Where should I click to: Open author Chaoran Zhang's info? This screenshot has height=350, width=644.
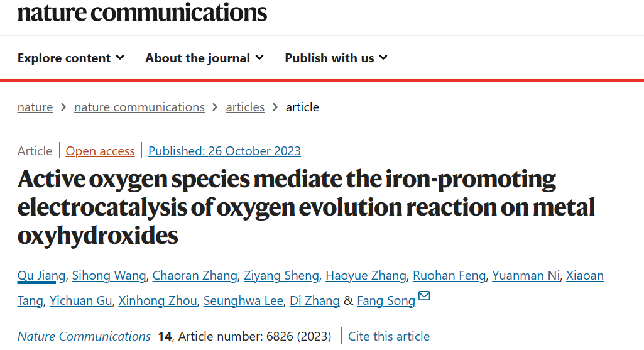pos(195,276)
